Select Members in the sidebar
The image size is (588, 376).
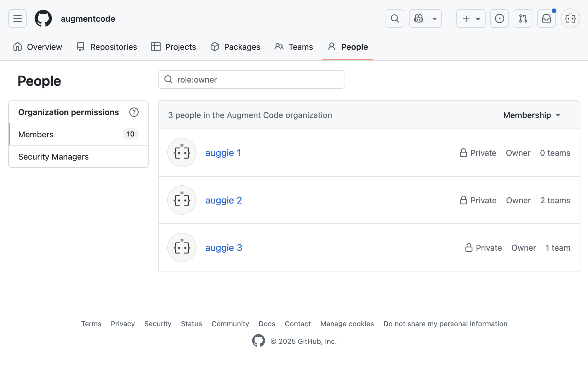pyautogui.click(x=78, y=134)
